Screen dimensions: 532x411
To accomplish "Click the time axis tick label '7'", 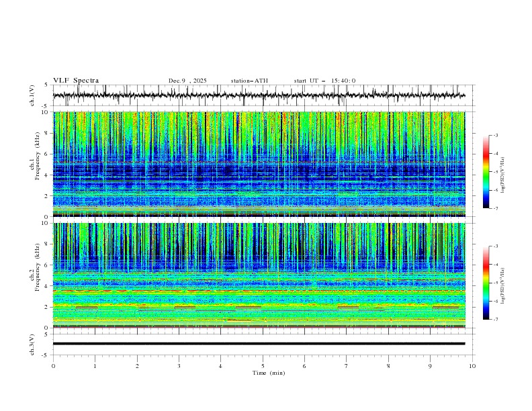I will (x=347, y=366).
